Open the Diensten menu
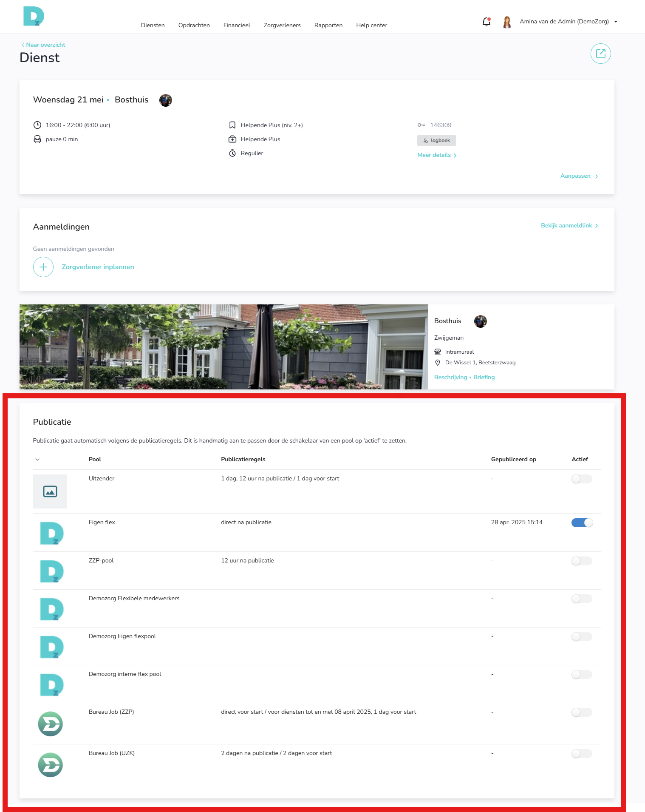 click(x=153, y=25)
